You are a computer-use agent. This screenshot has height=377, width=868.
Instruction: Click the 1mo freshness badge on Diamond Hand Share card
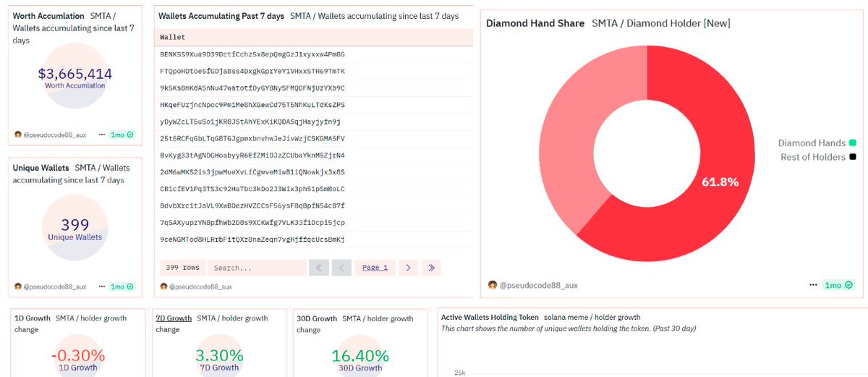(x=839, y=285)
